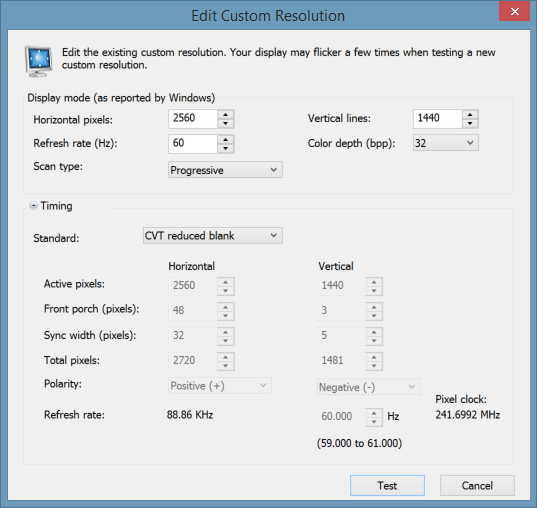This screenshot has height=508, width=537.
Task: Open horizontal Polarity Positive (+) dropdown
Action: coord(220,386)
